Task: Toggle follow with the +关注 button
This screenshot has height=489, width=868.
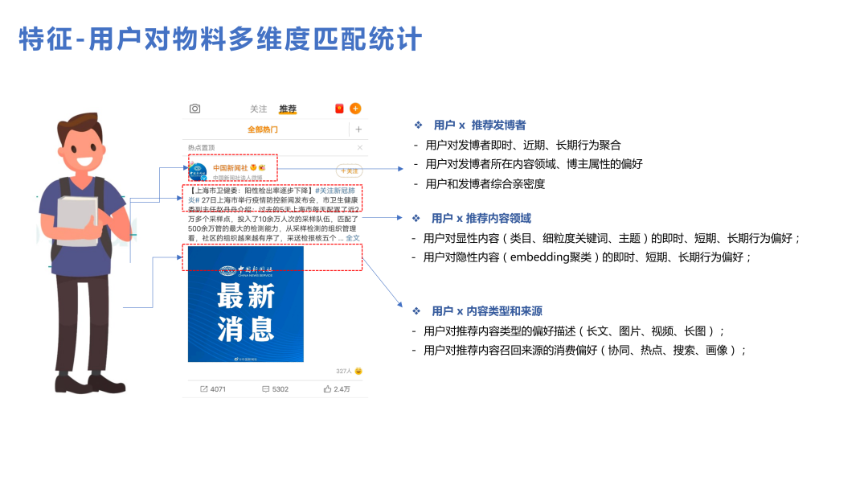Action: pos(350,171)
